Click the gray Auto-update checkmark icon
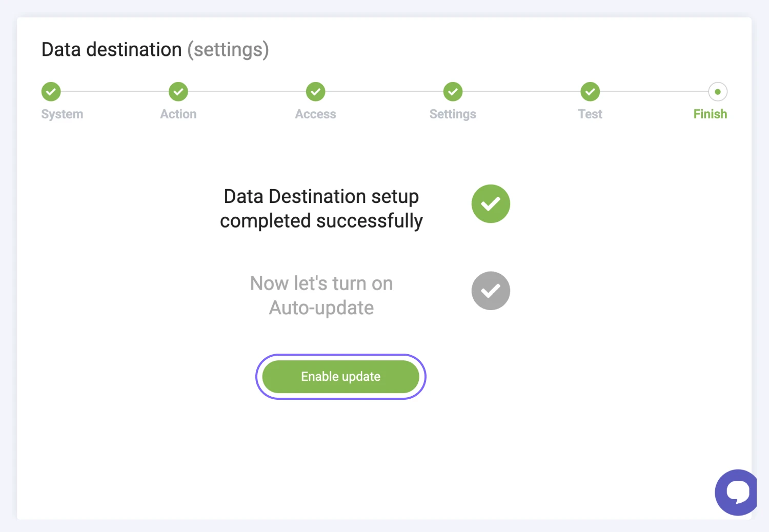Viewport: 769px width, 532px height. tap(491, 291)
